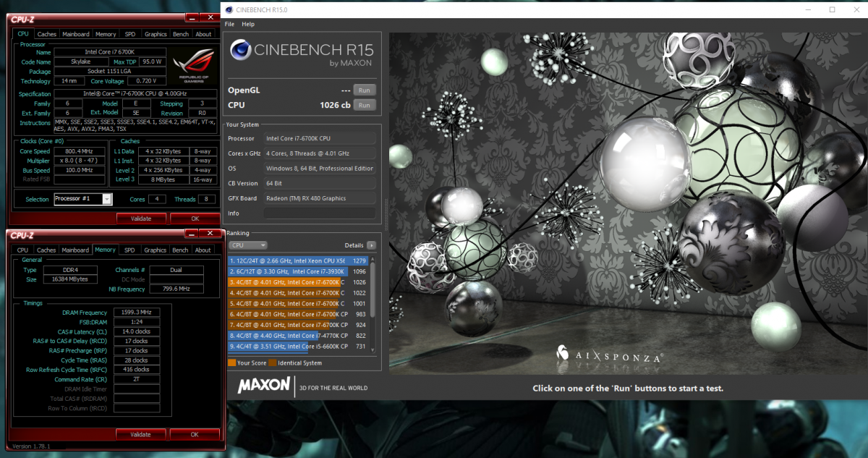Open the Help menu in Cinebench
The image size is (868, 458).
pyautogui.click(x=248, y=24)
